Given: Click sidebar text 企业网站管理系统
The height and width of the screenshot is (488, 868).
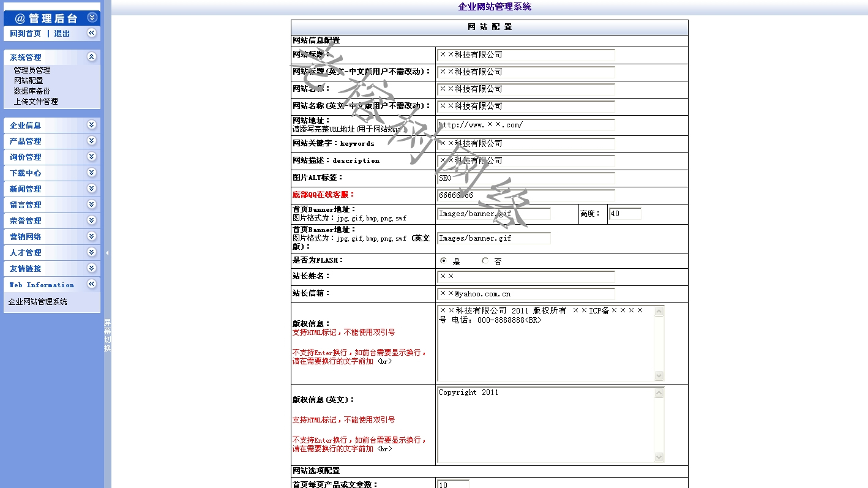Looking at the screenshot, I should (38, 302).
